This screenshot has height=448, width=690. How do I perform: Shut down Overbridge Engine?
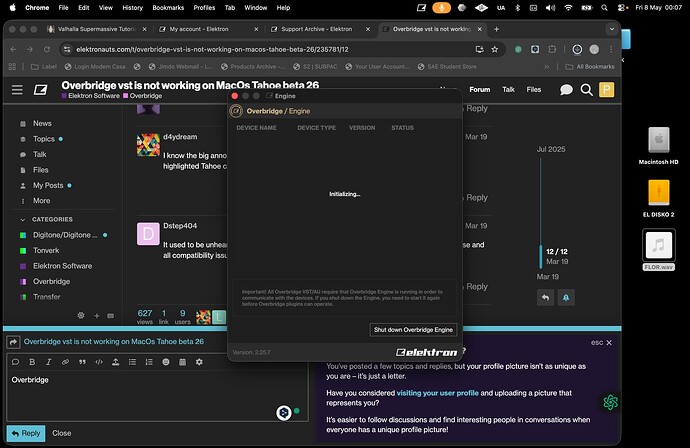click(413, 330)
